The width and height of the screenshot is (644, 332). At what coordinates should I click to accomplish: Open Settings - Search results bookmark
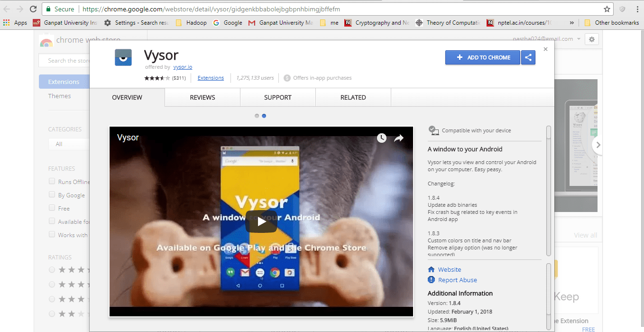(x=137, y=23)
